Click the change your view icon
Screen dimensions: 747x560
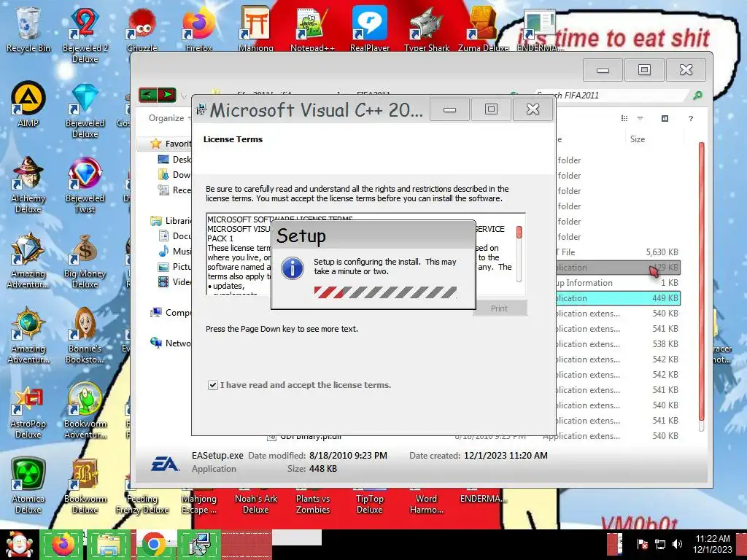point(624,119)
